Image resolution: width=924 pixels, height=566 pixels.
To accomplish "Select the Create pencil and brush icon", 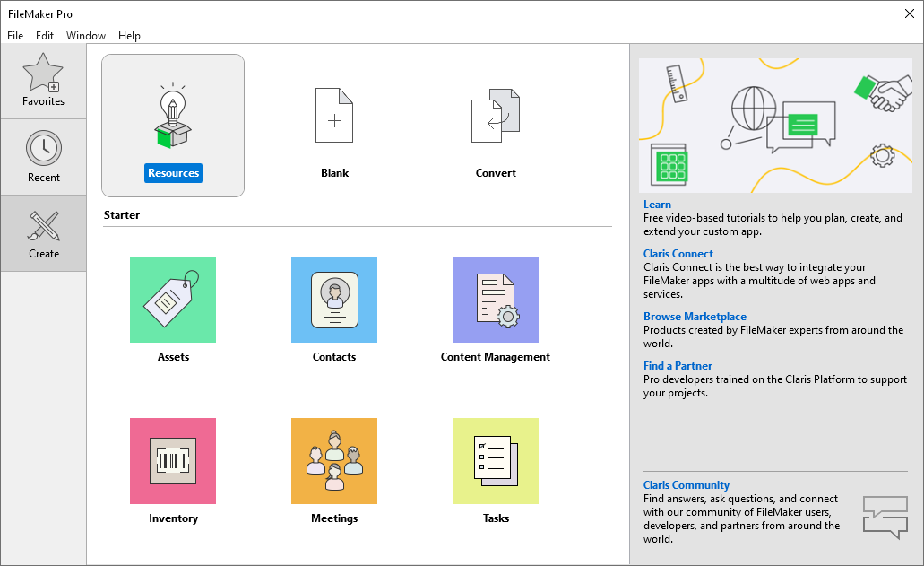I will pyautogui.click(x=43, y=225).
